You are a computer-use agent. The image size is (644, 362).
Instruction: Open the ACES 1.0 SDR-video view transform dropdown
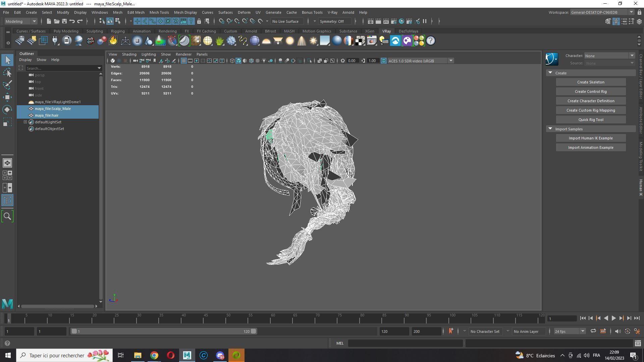[x=451, y=61]
